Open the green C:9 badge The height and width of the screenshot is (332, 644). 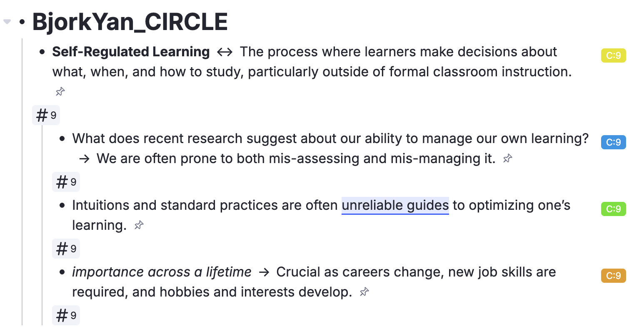(613, 209)
